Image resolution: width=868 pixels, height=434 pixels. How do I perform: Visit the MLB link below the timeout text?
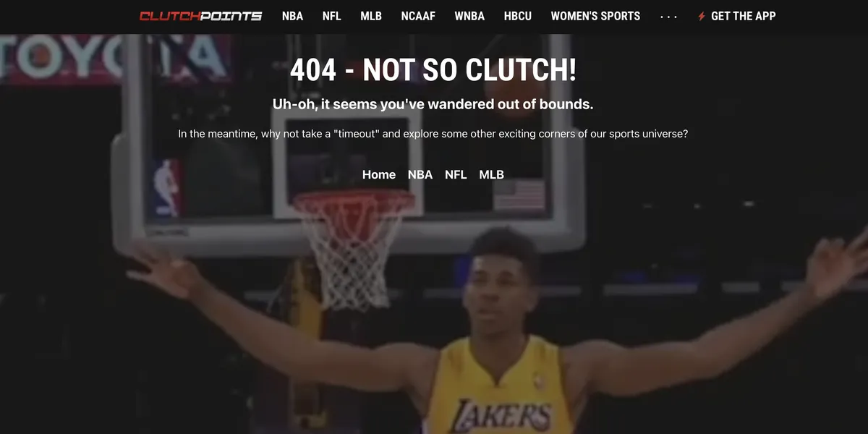point(491,174)
